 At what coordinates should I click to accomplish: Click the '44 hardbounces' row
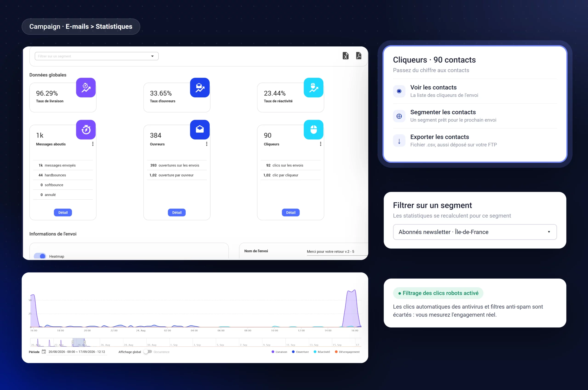(63, 175)
